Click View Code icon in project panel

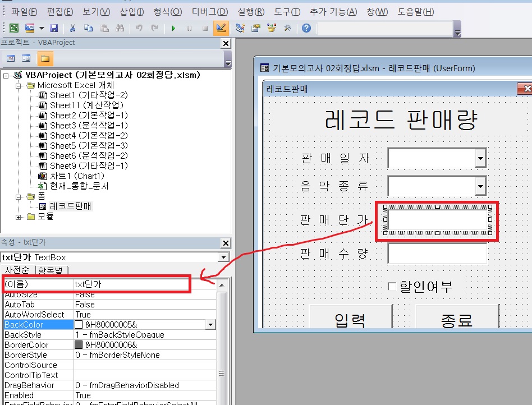tap(11, 58)
